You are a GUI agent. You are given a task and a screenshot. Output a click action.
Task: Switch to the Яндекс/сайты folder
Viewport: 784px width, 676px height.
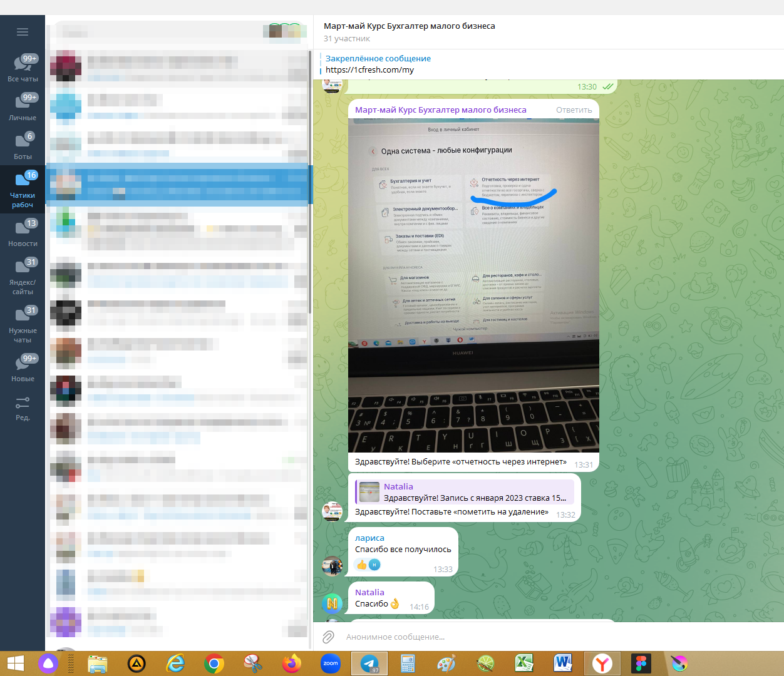[23, 275]
